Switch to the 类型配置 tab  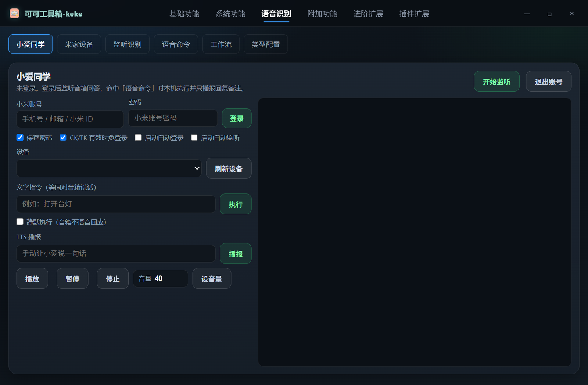(266, 44)
